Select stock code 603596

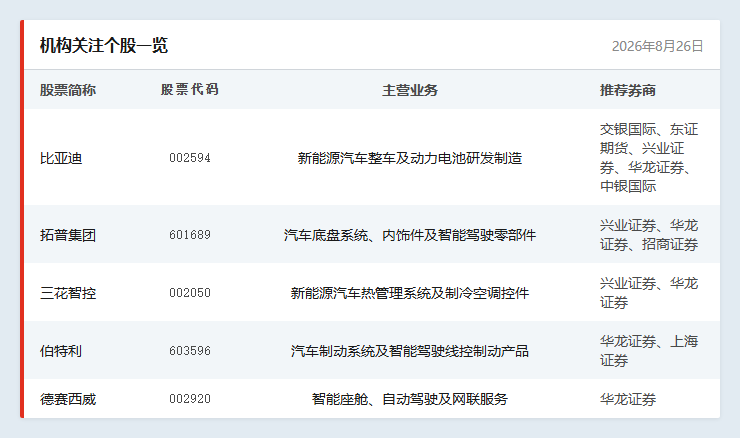point(190,351)
